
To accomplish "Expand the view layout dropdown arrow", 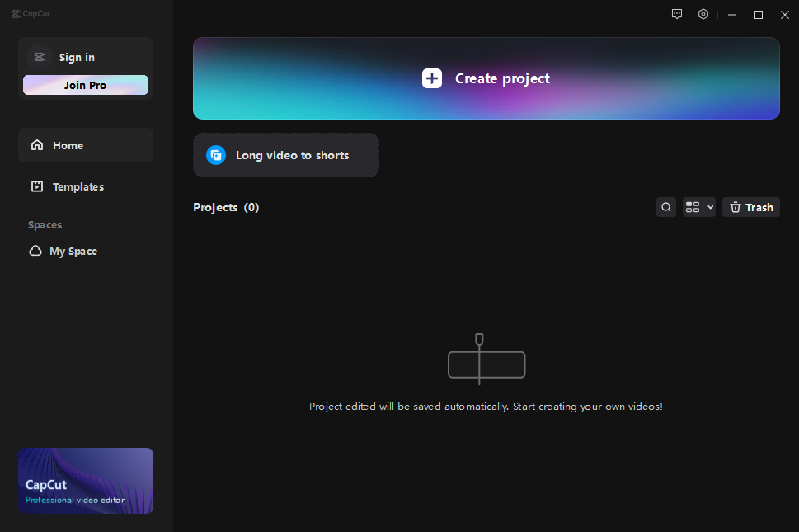I will (710, 207).
